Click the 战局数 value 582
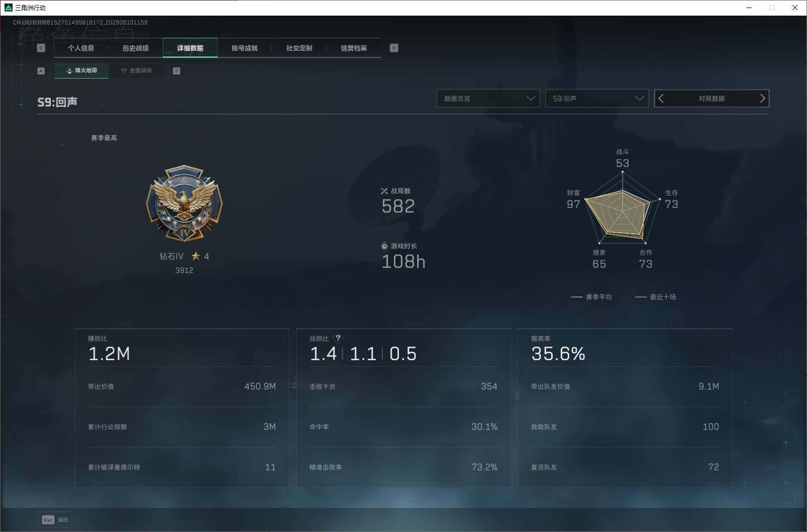Viewport: 807px width, 532px height. click(398, 206)
